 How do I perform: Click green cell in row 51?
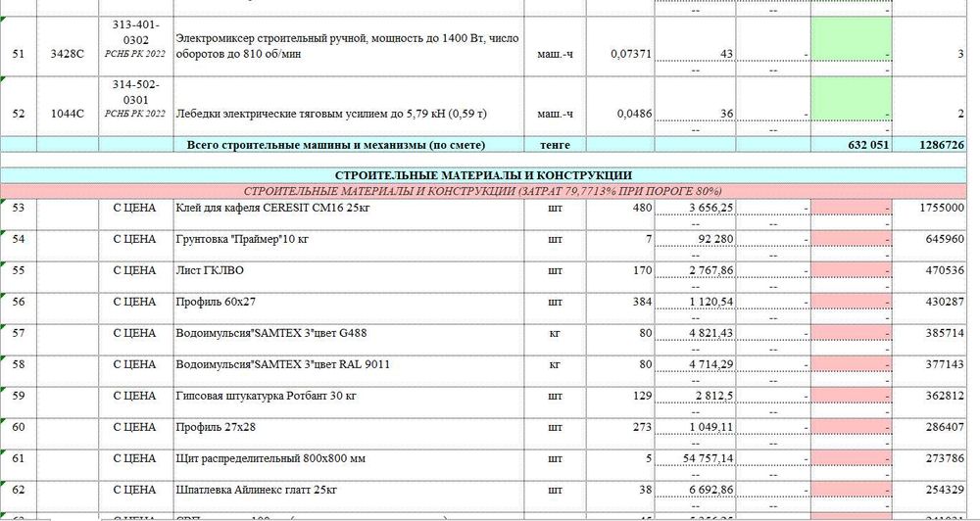[x=852, y=39]
